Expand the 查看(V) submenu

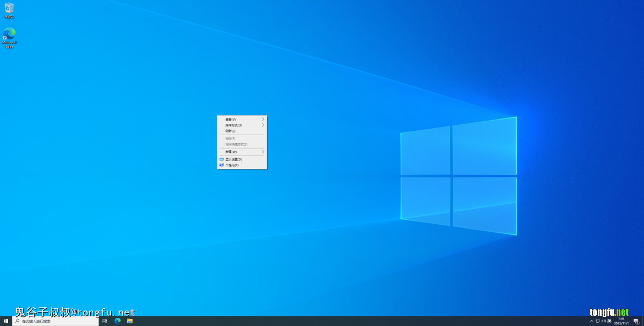point(241,119)
